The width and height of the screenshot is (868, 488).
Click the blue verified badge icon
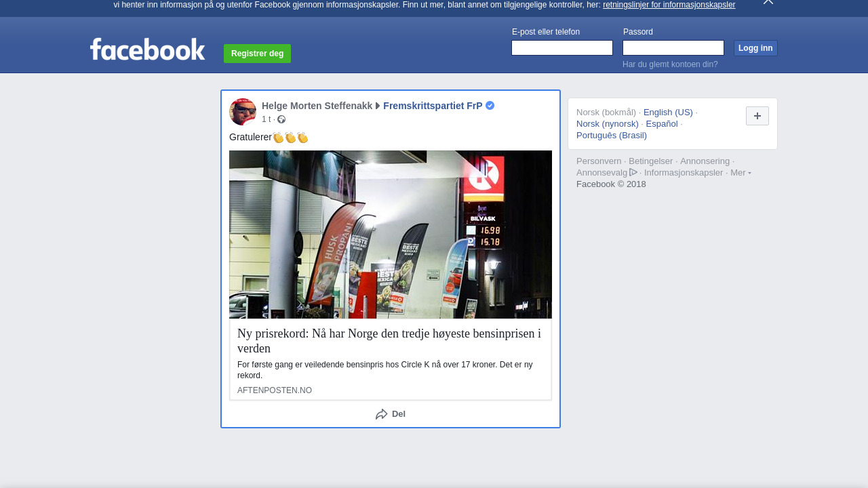pos(490,106)
